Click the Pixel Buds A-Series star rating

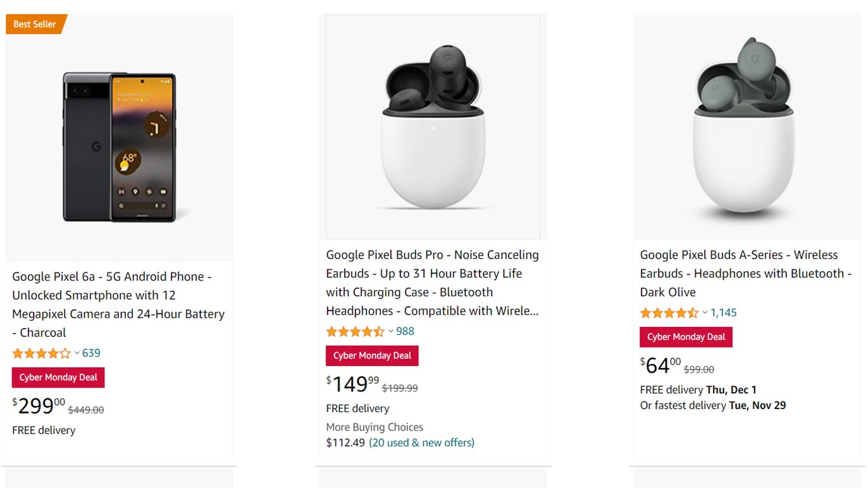(669, 313)
